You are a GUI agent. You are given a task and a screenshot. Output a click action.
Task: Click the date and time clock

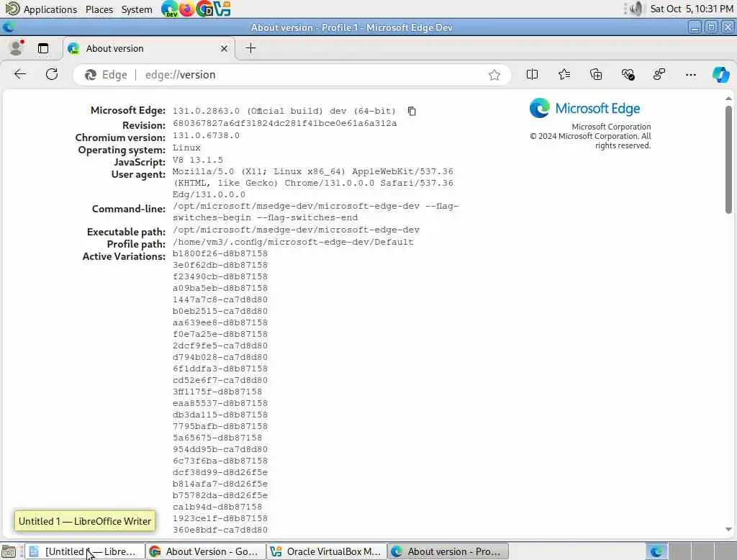tap(692, 9)
